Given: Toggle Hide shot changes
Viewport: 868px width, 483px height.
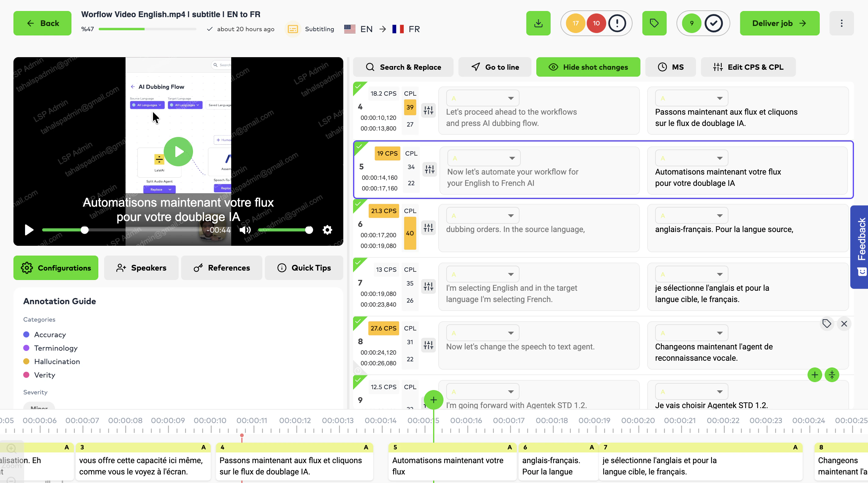Looking at the screenshot, I should pyautogui.click(x=588, y=67).
